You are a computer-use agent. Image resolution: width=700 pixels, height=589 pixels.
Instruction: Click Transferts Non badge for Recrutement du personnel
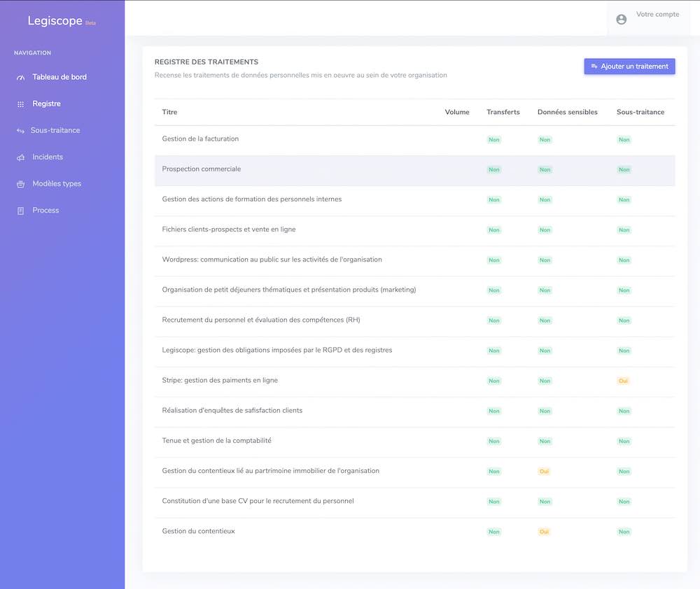tap(494, 321)
